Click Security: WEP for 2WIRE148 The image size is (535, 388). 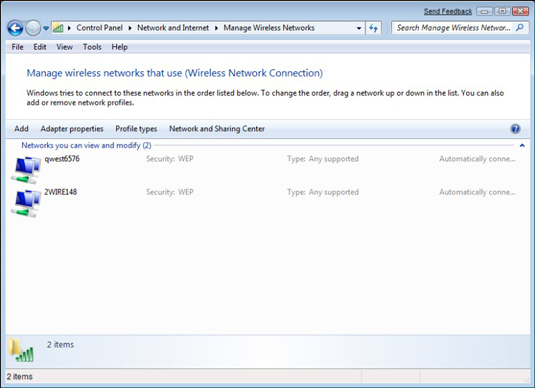170,192
